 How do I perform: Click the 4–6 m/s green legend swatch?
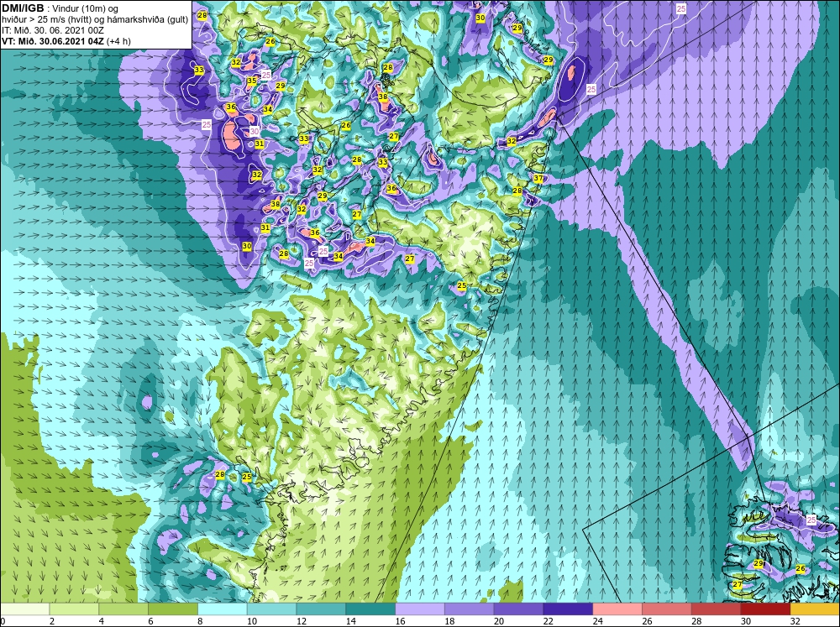click(x=123, y=609)
